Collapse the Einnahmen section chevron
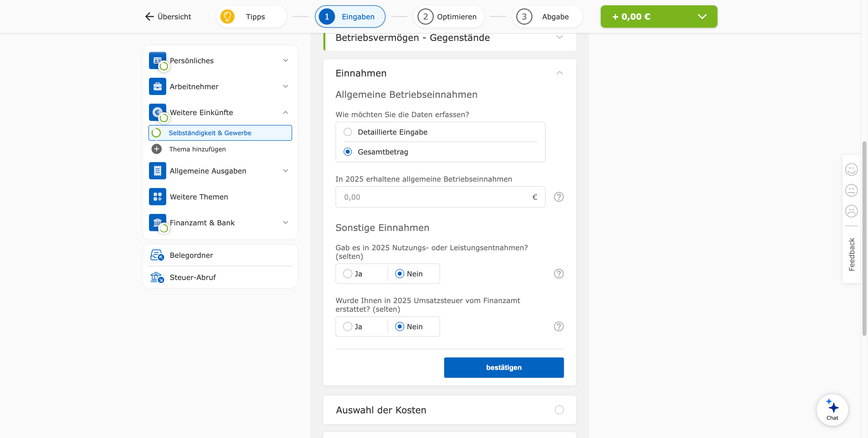This screenshot has height=438, width=868. [559, 73]
